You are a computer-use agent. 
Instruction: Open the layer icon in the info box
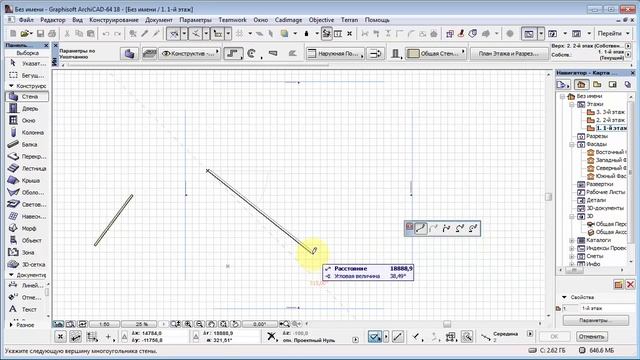point(149,53)
